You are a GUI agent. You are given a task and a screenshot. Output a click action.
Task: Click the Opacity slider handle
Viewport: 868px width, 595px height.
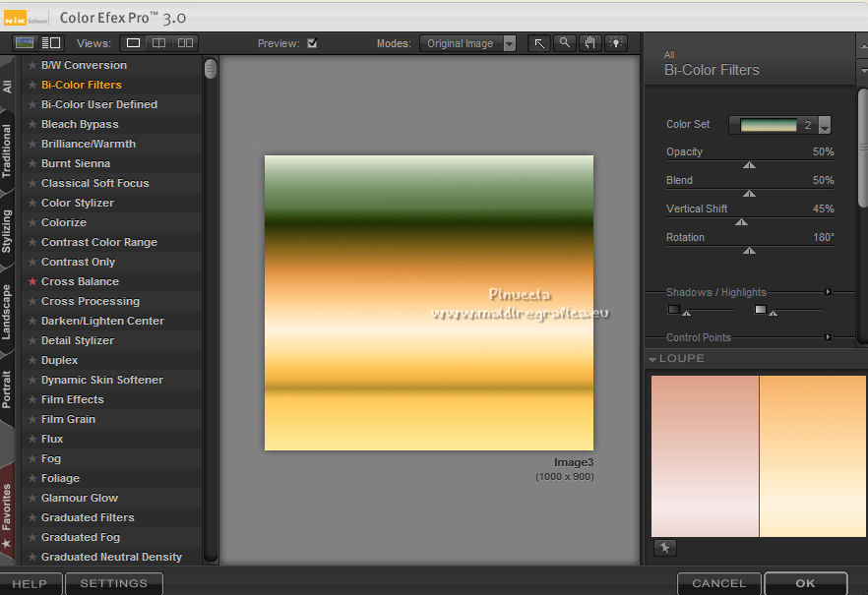coord(749,166)
